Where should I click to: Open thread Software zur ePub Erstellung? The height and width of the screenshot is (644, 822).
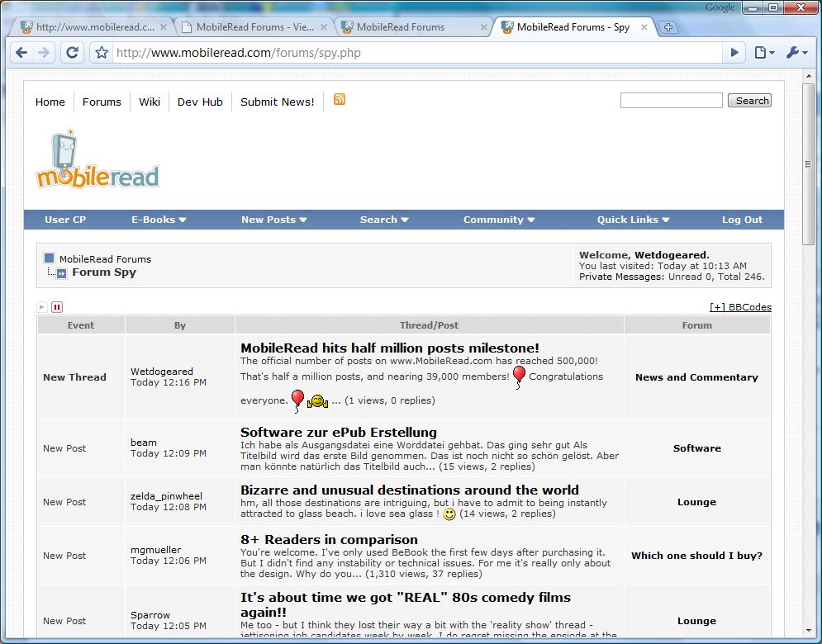[x=339, y=433]
